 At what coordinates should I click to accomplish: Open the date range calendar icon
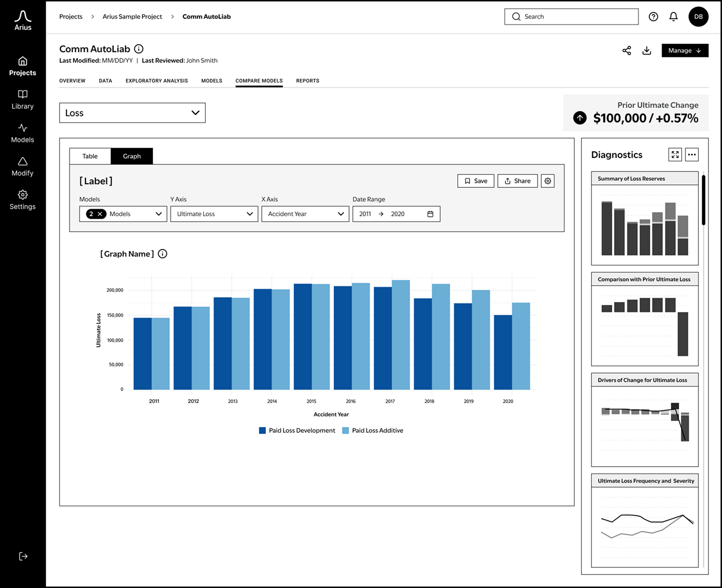(430, 214)
